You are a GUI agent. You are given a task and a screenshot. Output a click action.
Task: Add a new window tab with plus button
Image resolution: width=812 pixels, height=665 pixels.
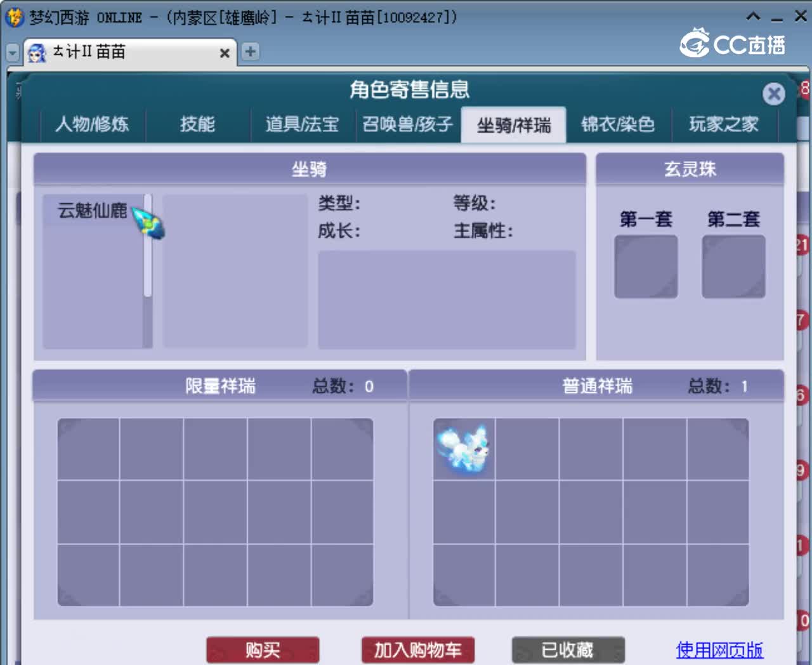click(x=251, y=51)
